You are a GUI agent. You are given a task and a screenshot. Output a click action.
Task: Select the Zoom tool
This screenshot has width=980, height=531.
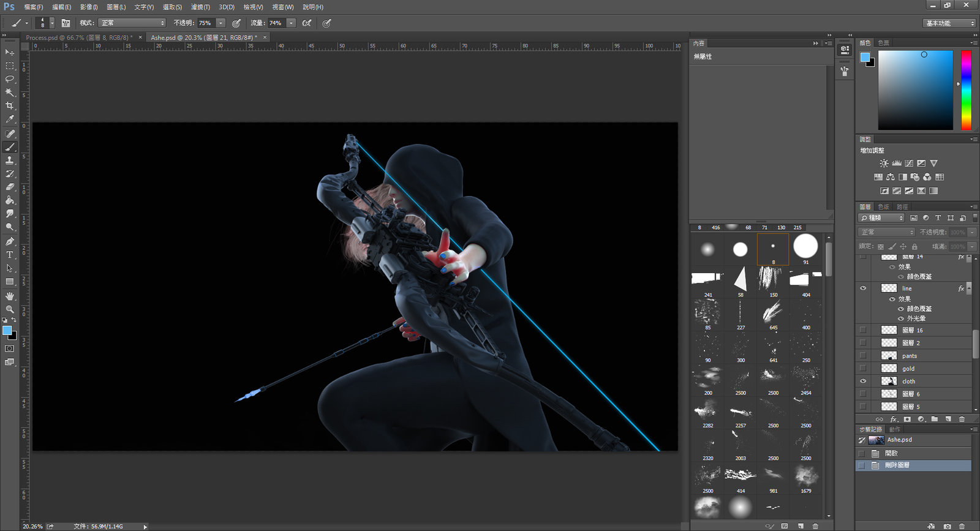(x=10, y=309)
